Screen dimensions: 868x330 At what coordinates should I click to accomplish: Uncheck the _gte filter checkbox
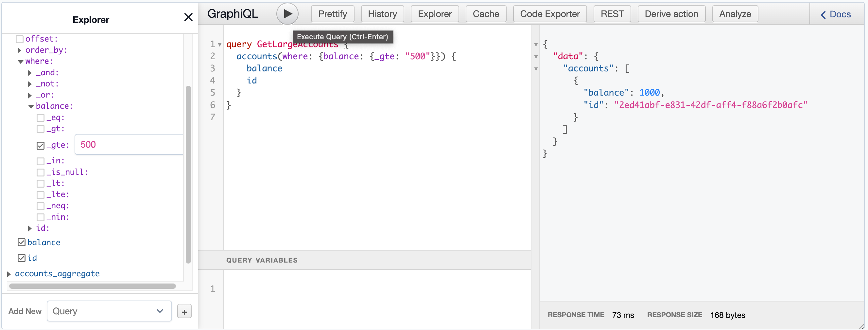[x=41, y=145]
